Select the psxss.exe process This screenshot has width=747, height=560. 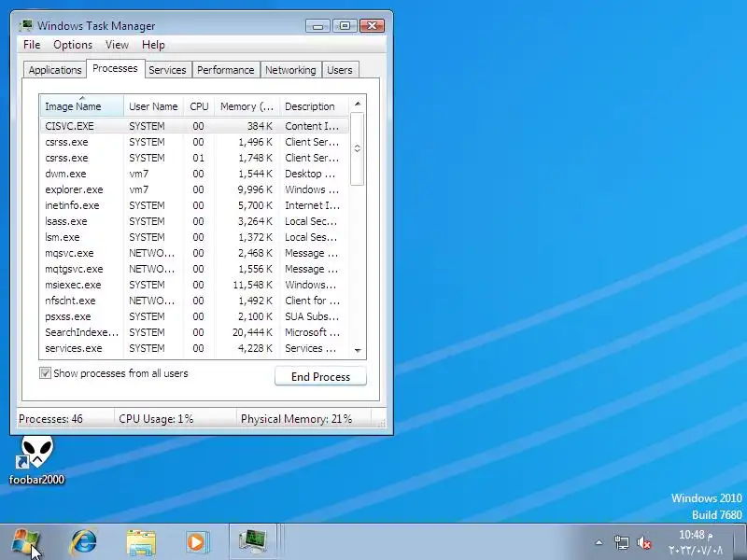click(x=194, y=316)
